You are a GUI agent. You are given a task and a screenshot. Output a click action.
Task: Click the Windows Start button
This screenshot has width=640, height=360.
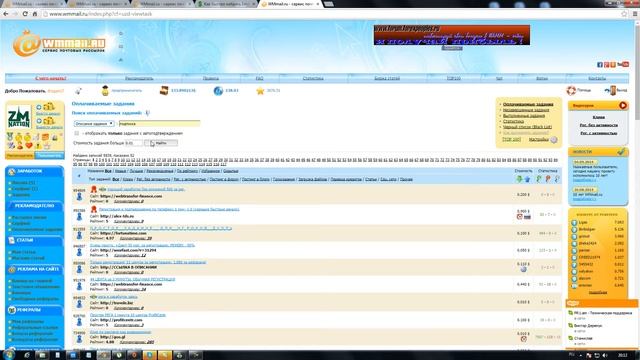point(8,355)
